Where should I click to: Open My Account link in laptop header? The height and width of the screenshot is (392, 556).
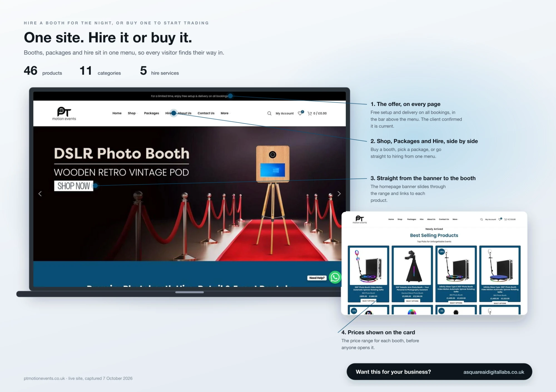[285, 113]
